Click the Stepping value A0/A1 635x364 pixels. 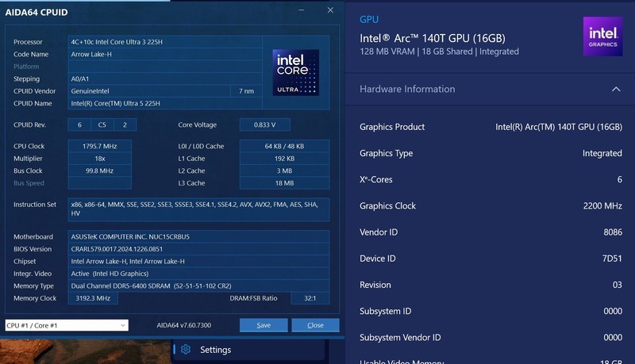coord(165,79)
